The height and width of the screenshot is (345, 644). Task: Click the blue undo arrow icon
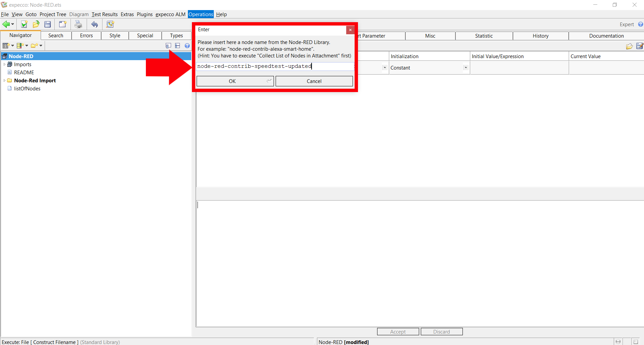[95, 24]
